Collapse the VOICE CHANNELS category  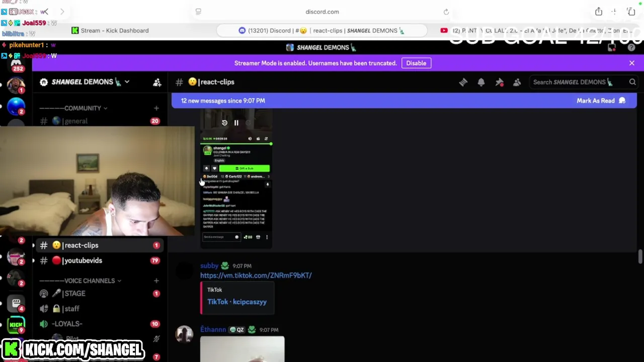coord(80,281)
